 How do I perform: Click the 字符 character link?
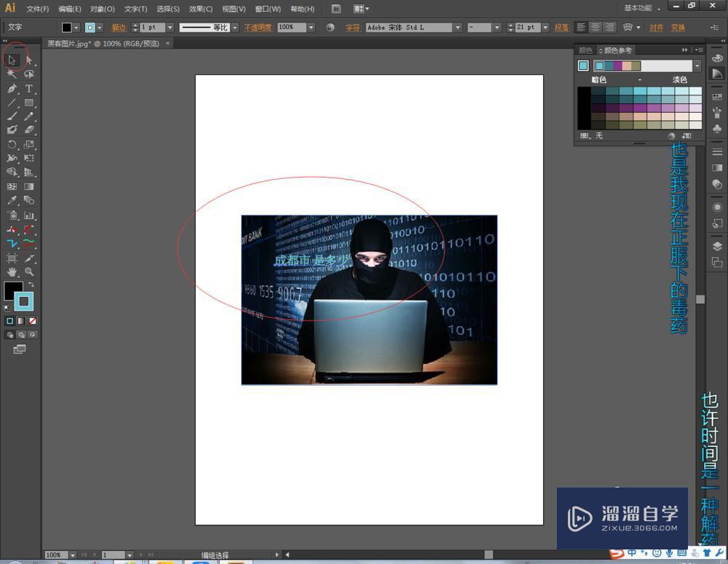(x=353, y=28)
